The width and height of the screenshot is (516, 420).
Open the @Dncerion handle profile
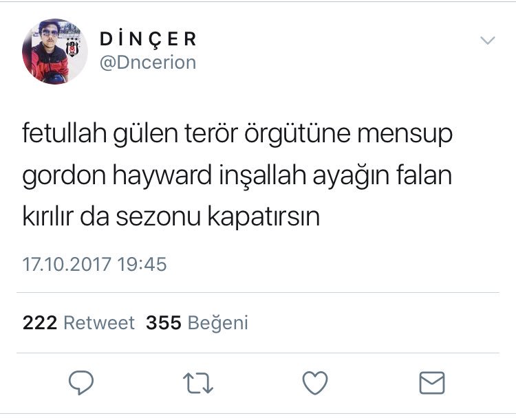(148, 63)
